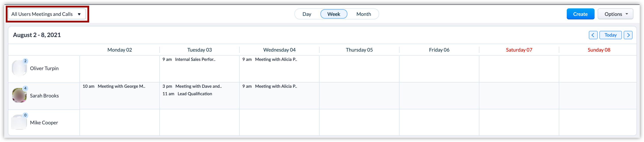Open Meeting with Dave at 3 pm

pyautogui.click(x=198, y=86)
